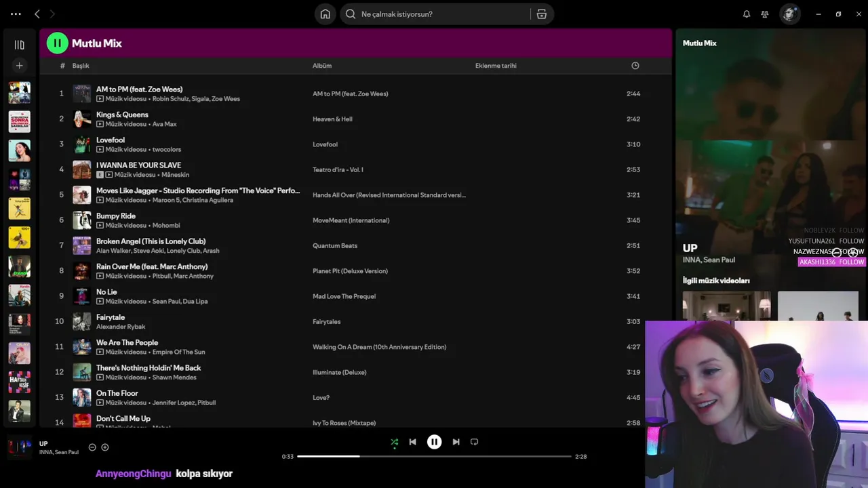Image resolution: width=868 pixels, height=488 pixels.
Task: Pause Mutlu Mix with green header button
Action: pos(57,43)
